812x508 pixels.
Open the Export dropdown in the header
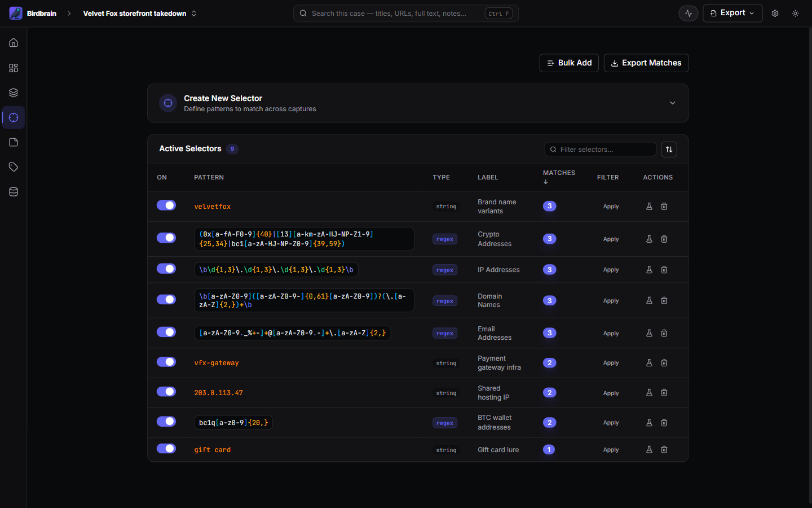(x=732, y=13)
